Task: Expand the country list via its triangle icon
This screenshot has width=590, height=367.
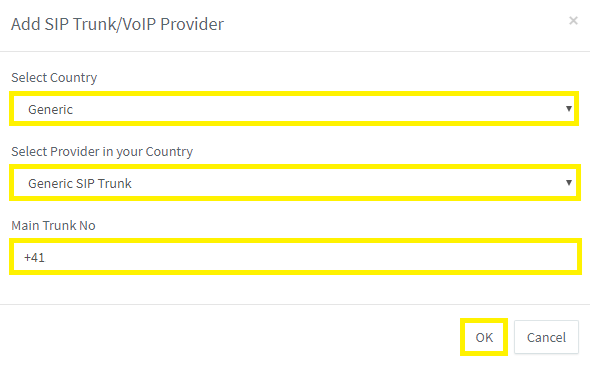Action: point(569,109)
